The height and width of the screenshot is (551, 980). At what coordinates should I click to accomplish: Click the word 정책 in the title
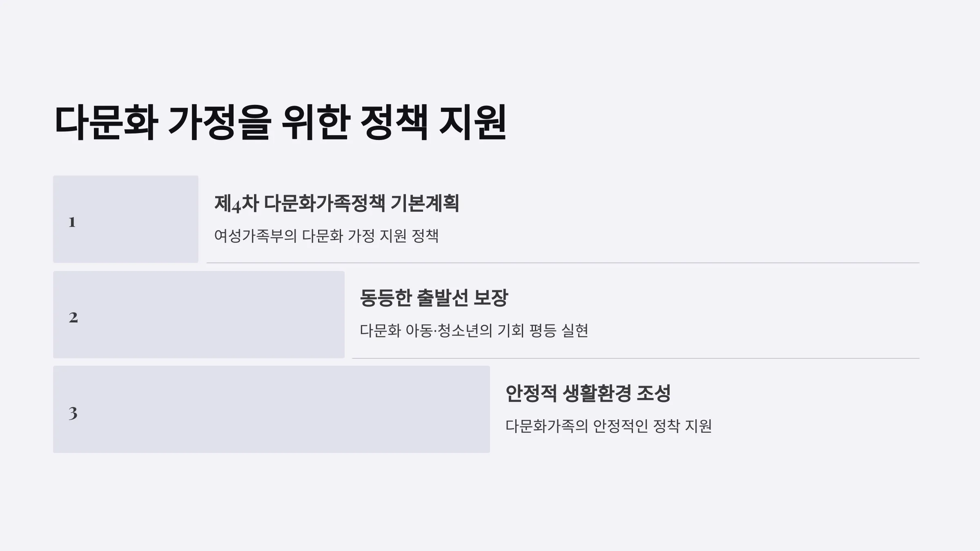[394, 123]
